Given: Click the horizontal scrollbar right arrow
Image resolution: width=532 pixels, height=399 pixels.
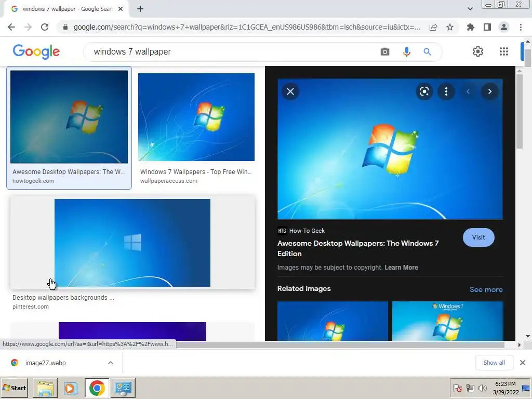Looking at the screenshot, I should (x=519, y=345).
